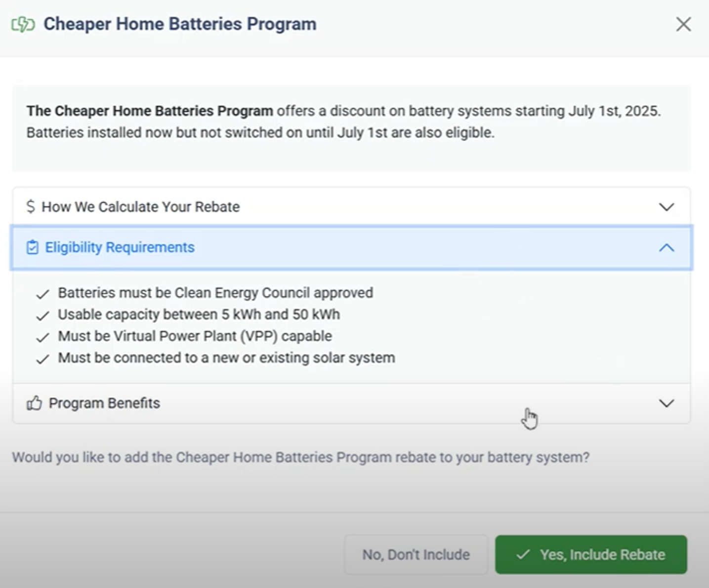This screenshot has width=709, height=588.
Task: Click the thumbs-up icon beside Program Benefits
Action: point(34,403)
